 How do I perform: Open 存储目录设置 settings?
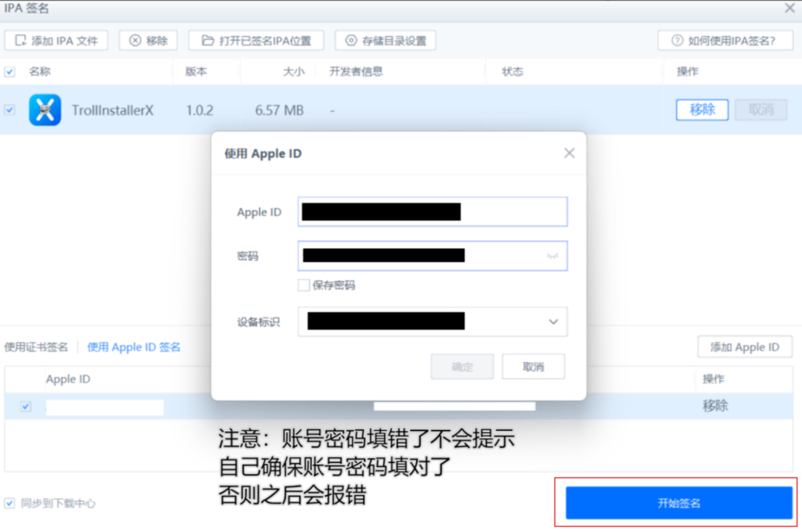pos(385,40)
